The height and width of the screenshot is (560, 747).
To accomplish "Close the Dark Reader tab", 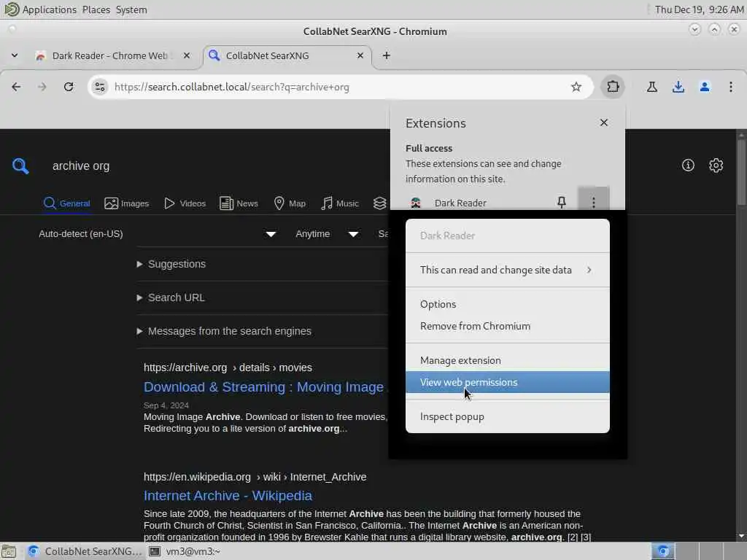I will 187,55.
